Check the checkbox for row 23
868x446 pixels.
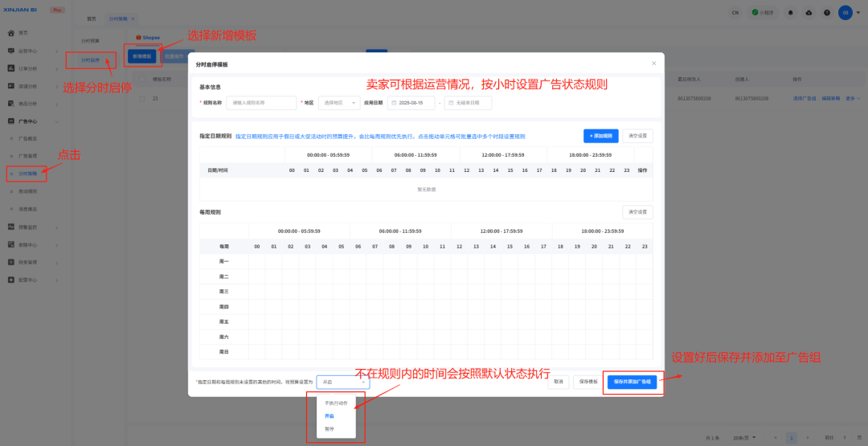141,99
